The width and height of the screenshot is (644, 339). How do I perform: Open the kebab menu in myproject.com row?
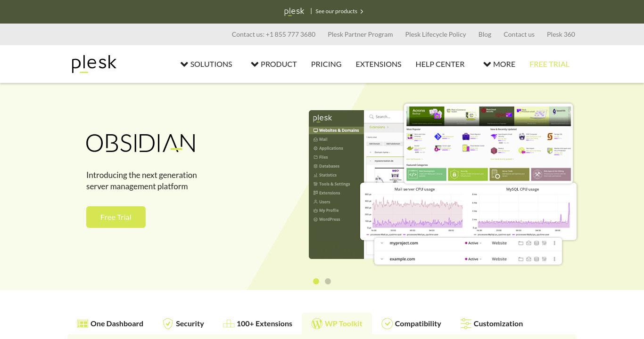(554, 243)
